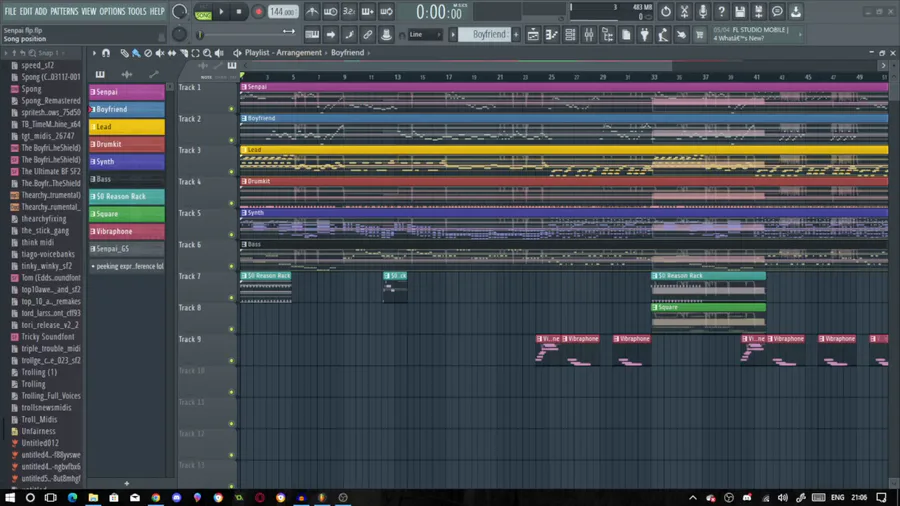Open the plugin picker plug icon
Image resolution: width=900 pixels, height=506 pixels.
click(x=645, y=35)
